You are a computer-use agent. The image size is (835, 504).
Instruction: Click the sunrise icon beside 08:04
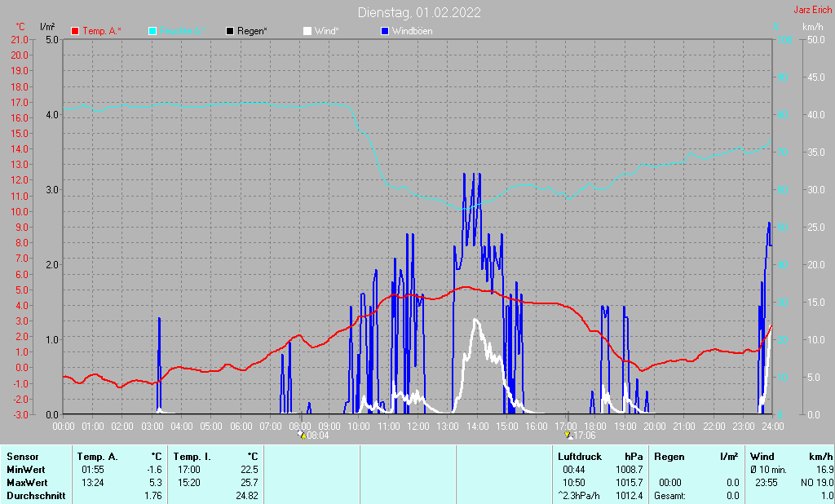coord(302,435)
